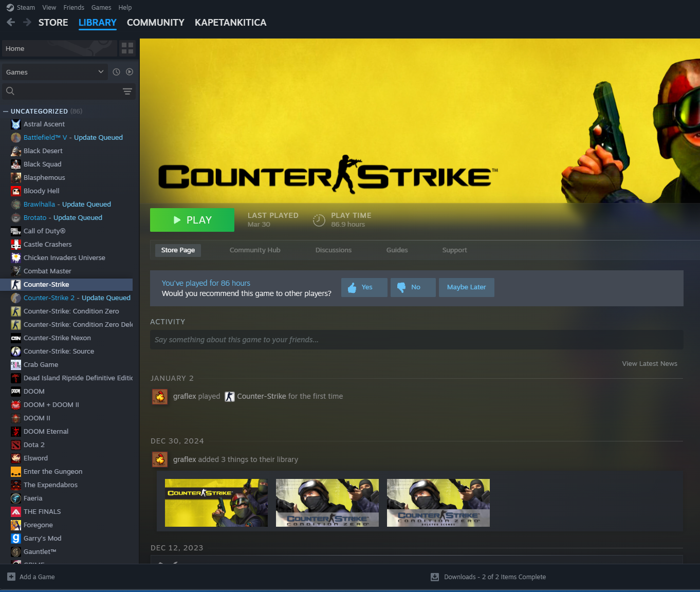Toggle the ready-to-play filter icon
The height and width of the screenshot is (592, 700).
[130, 72]
